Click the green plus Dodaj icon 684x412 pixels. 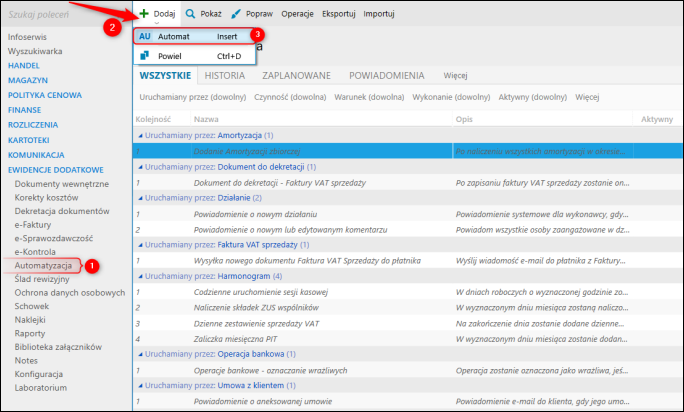144,14
